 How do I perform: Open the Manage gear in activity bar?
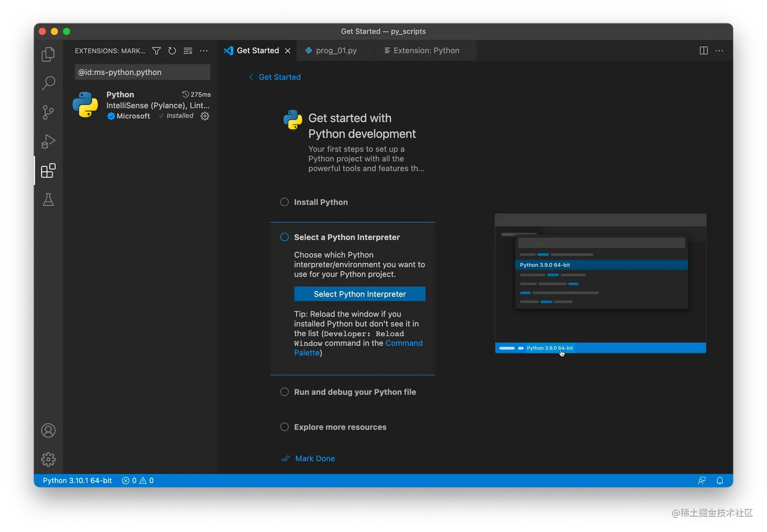[x=48, y=459]
